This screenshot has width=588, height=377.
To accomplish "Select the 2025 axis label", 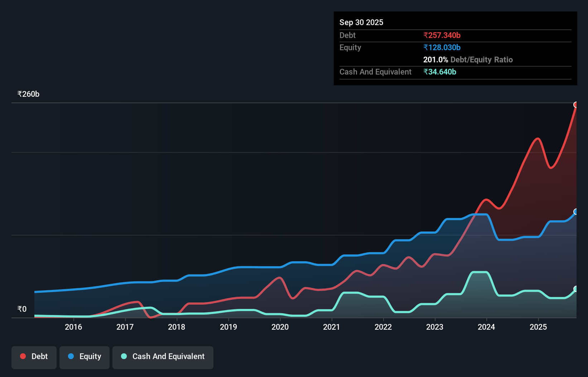I will tap(539, 327).
